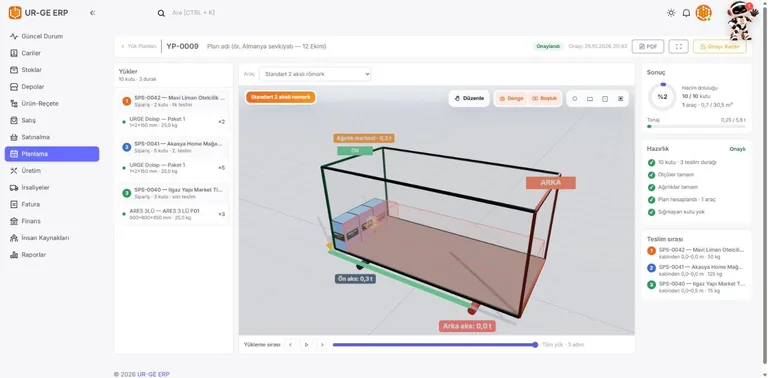
Task: Click the URGE Dolap Paket 1 ×5 row
Action: (173, 167)
